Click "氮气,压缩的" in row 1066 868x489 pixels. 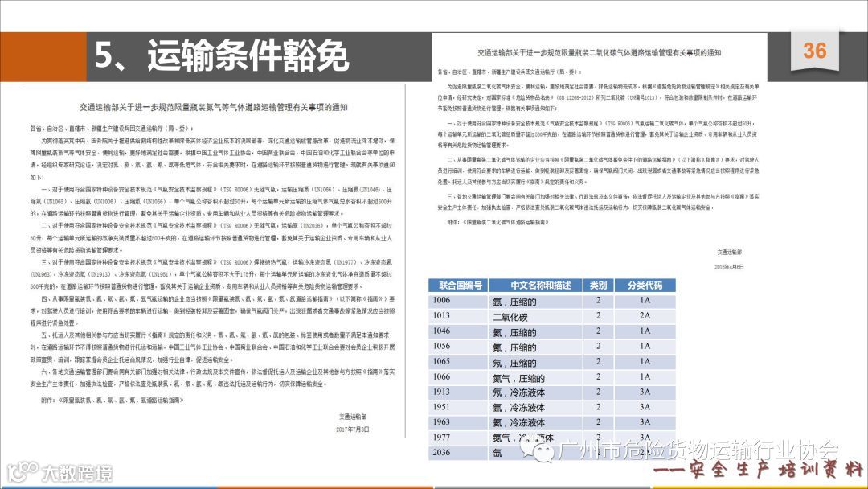click(518, 378)
